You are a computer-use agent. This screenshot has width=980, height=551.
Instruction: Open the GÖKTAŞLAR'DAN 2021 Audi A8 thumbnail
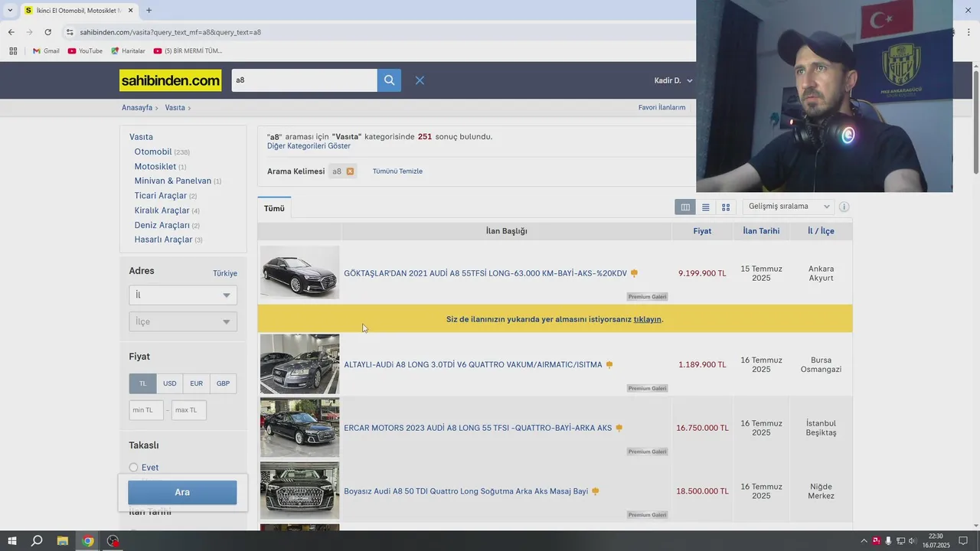299,272
